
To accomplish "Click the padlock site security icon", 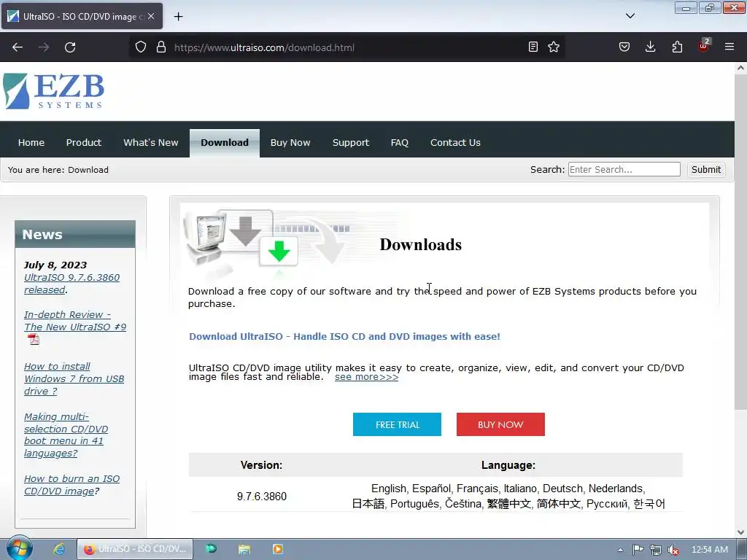I will pos(161,47).
